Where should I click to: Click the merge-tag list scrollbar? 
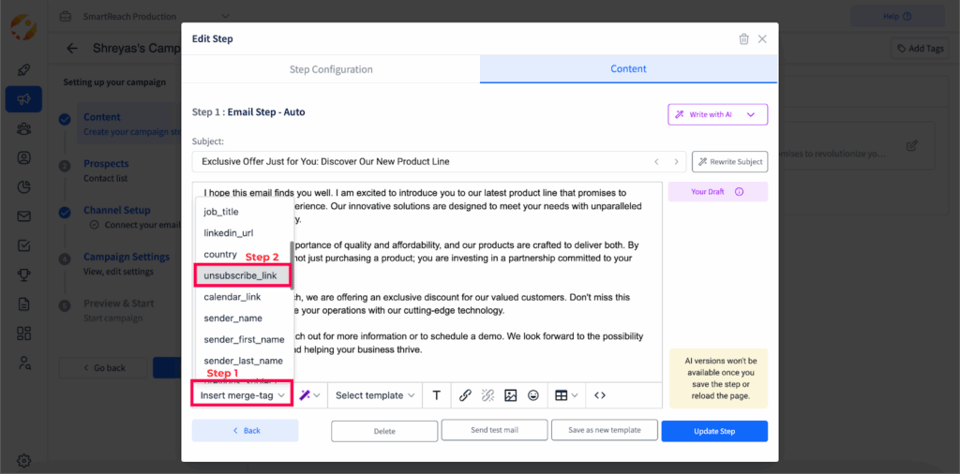click(x=292, y=265)
